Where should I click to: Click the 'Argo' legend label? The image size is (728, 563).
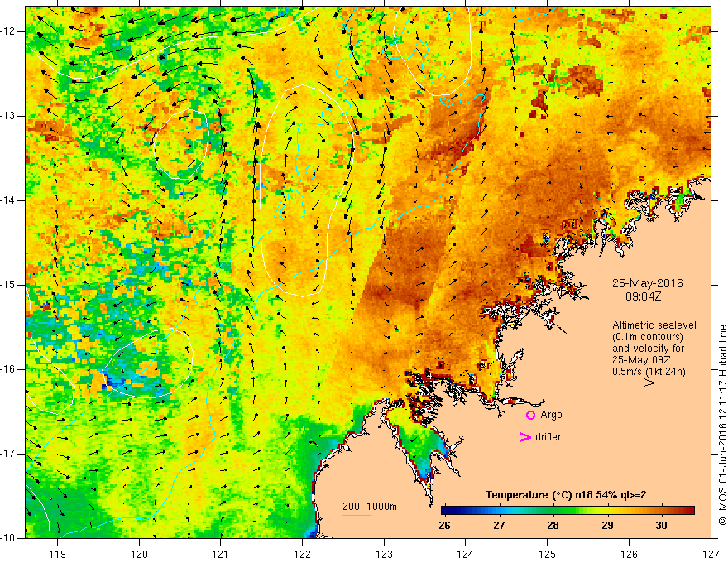(x=551, y=415)
